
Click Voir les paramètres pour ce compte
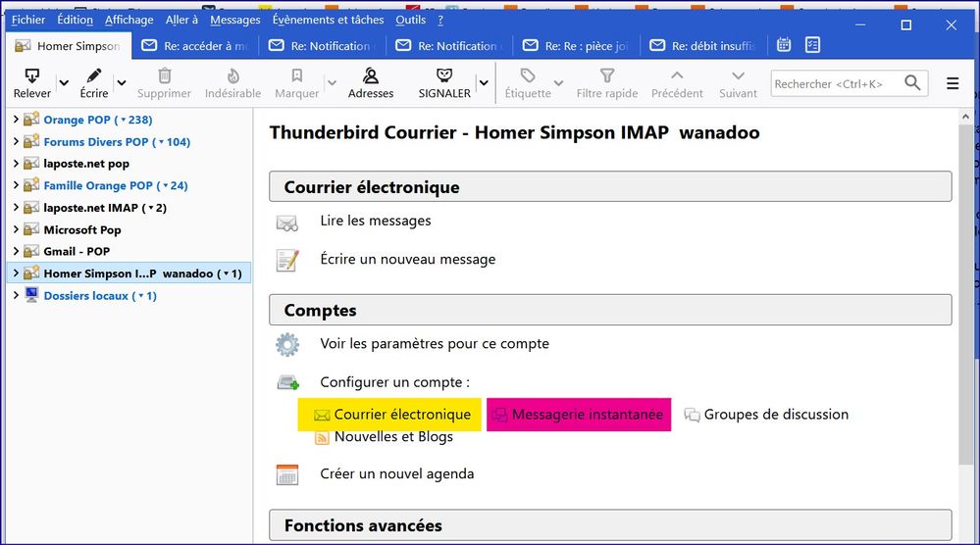point(435,343)
